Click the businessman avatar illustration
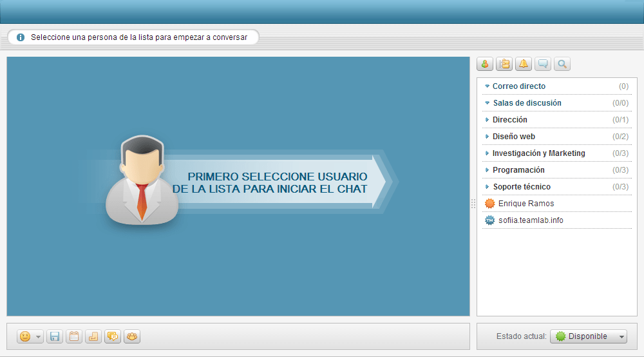 point(142,180)
